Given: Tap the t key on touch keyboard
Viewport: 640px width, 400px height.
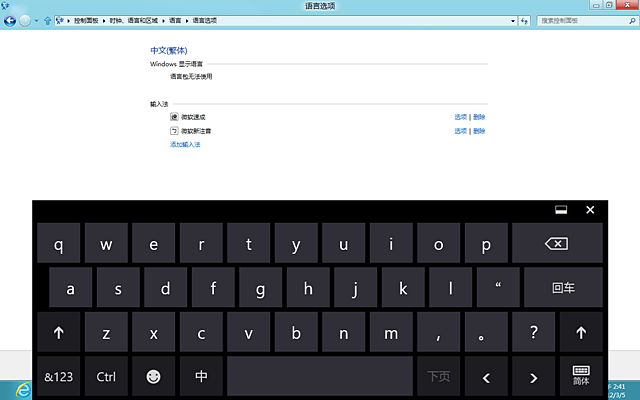Looking at the screenshot, I should pos(249,243).
